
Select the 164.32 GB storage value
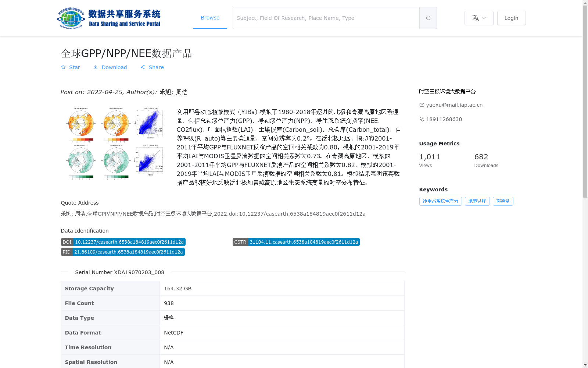[178, 289]
